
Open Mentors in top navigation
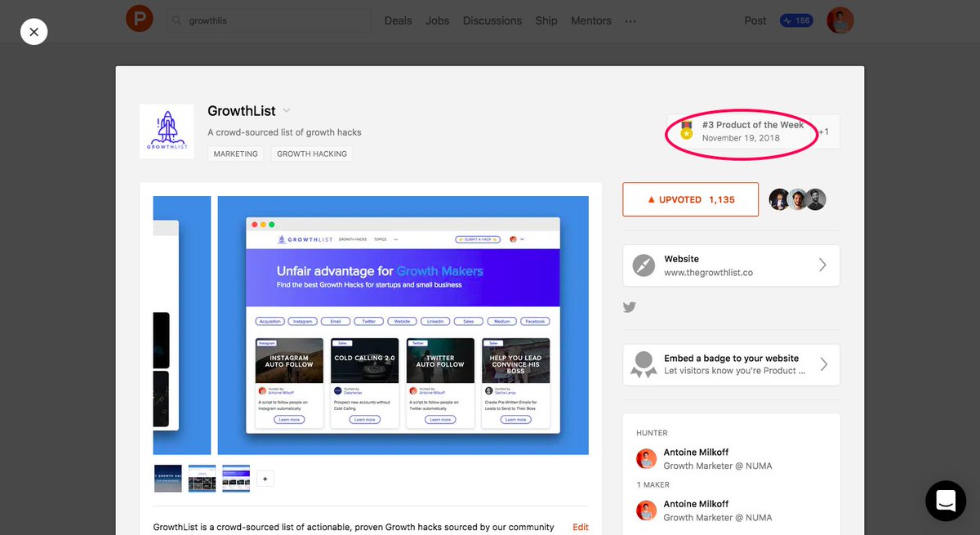pyautogui.click(x=591, y=20)
